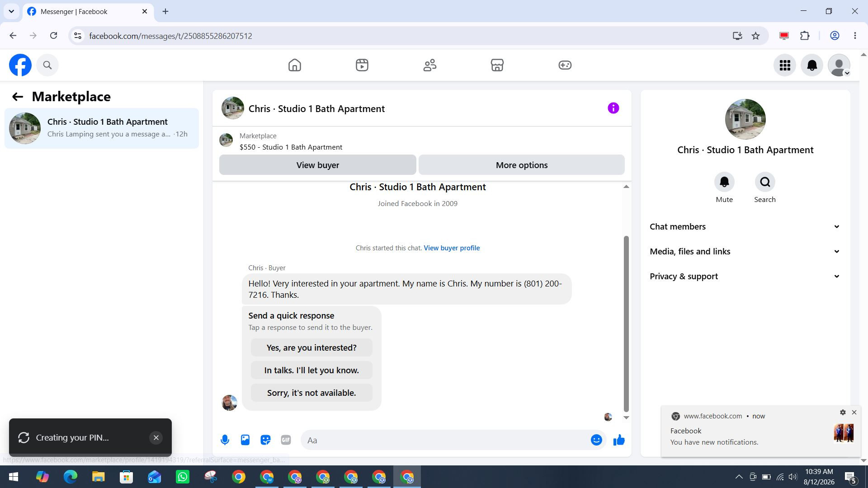
Task: Click the View buyer button
Action: 318,165
